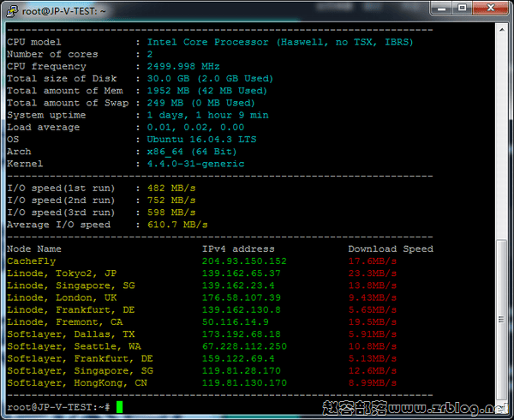Click the 'Linode, Tokyo2, JP' node name
Viewport: 514px width, 420px height.
(x=62, y=273)
